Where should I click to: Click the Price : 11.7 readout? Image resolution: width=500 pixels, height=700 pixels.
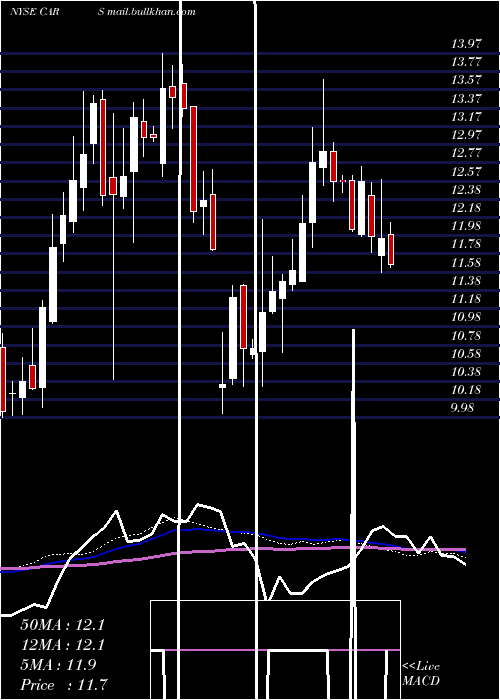(63, 685)
